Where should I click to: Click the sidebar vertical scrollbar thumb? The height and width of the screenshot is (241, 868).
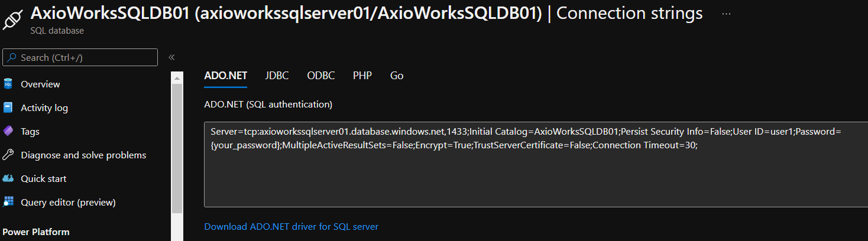tap(177, 148)
